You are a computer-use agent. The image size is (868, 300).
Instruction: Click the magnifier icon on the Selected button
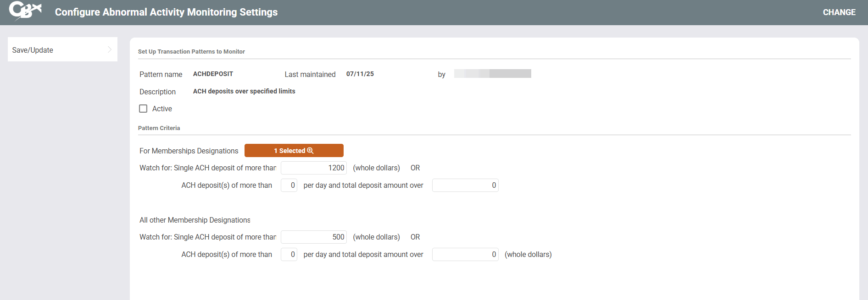click(310, 151)
